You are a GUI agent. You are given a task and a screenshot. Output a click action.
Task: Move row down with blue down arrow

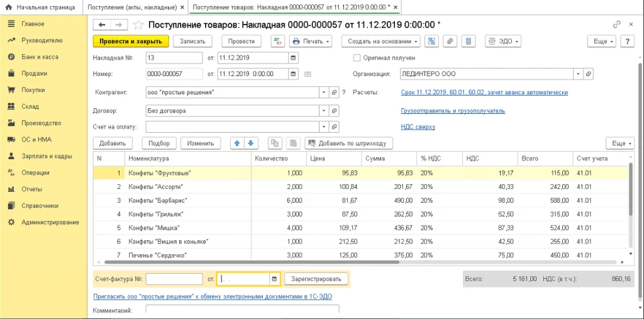pyautogui.click(x=251, y=143)
